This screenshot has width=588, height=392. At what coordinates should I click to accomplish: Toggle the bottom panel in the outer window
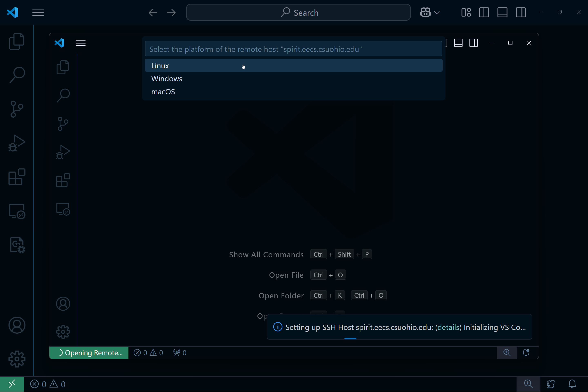click(502, 12)
